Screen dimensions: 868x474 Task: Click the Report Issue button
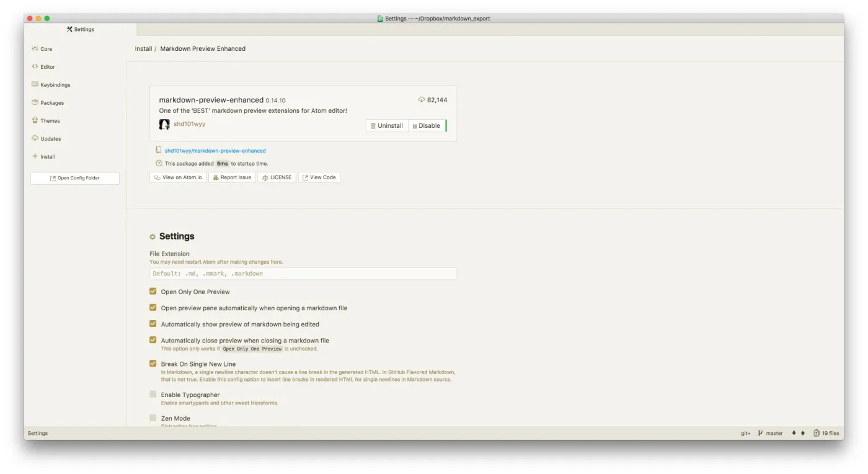pos(232,177)
